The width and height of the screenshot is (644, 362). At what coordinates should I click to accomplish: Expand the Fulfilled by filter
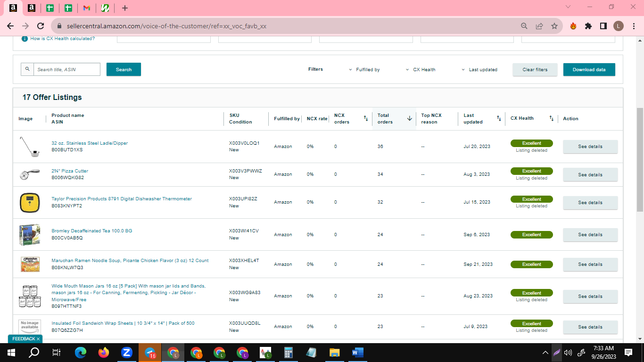tap(364, 69)
